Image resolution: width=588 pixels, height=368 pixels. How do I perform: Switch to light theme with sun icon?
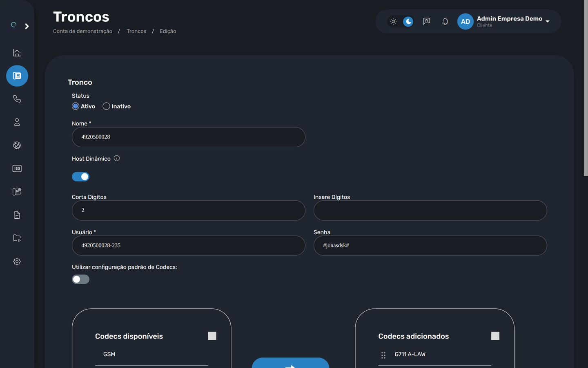point(393,22)
